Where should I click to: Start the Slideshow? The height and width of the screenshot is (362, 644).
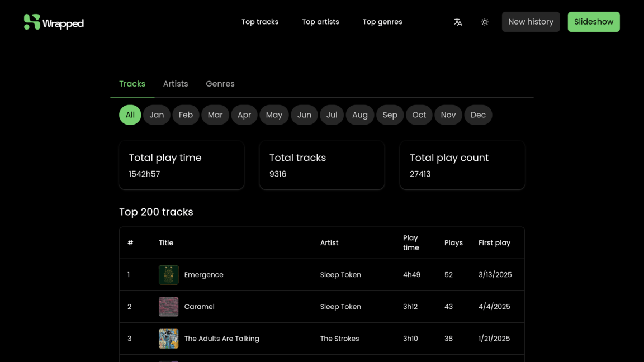pyautogui.click(x=594, y=22)
